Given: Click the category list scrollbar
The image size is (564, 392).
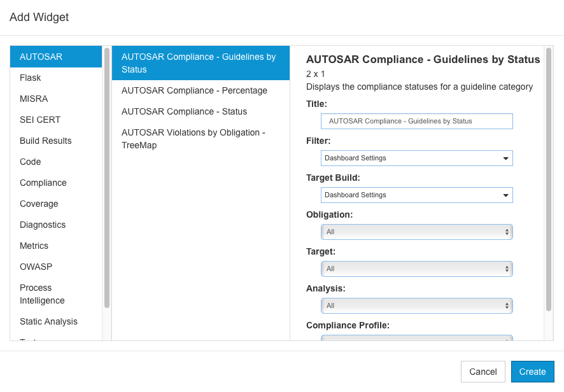Looking at the screenshot, I should pyautogui.click(x=107, y=178).
